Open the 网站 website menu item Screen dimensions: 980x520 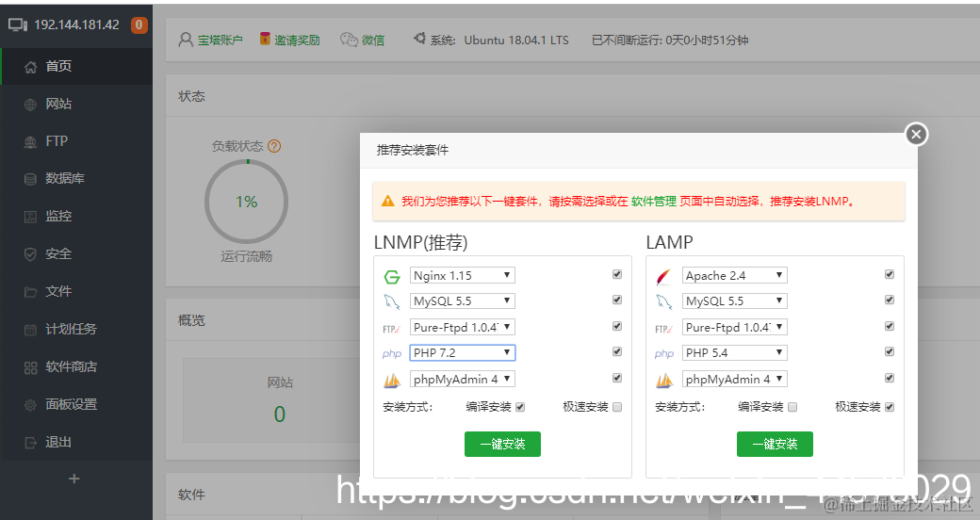coord(76,104)
